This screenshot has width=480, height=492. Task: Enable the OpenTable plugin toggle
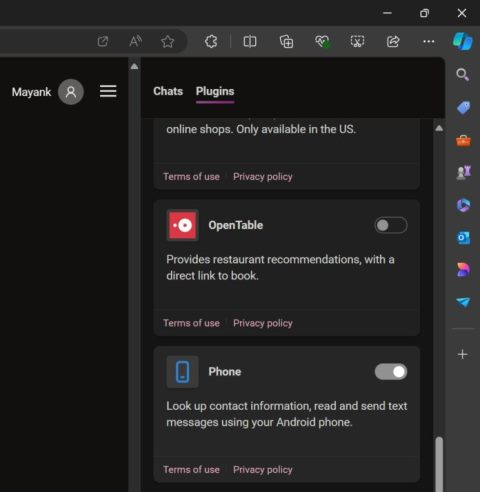pos(391,225)
